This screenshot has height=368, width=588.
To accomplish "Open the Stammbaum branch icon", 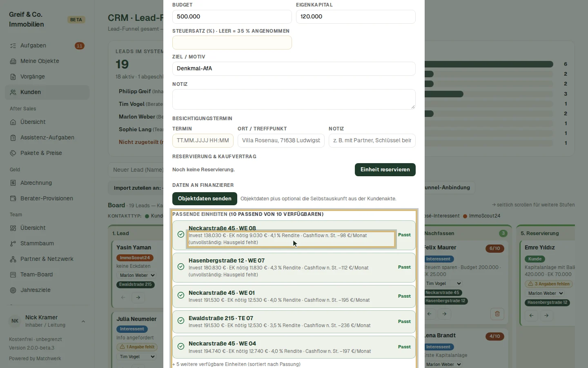I will click(13, 244).
